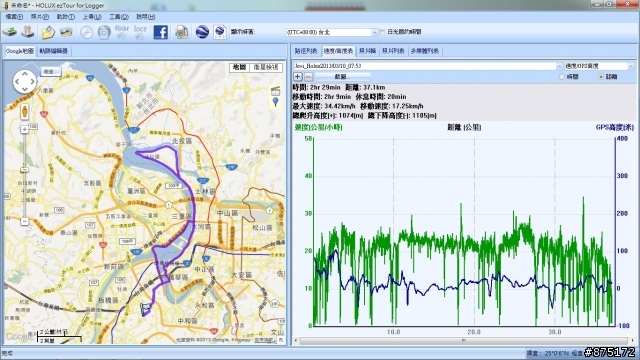Select the 距離 radio button
This screenshot has width=640, height=360.
[x=601, y=77]
